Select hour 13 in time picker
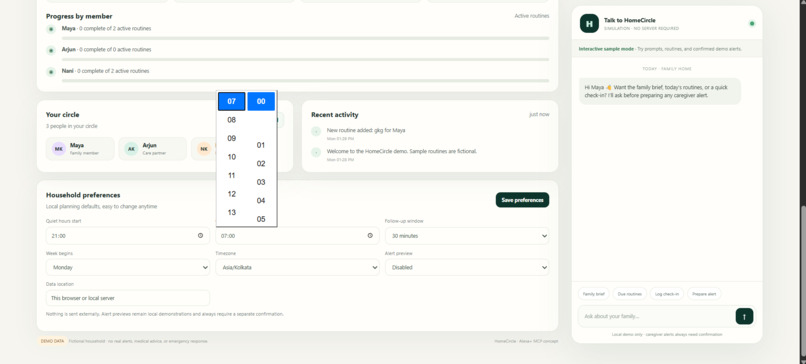 point(231,212)
